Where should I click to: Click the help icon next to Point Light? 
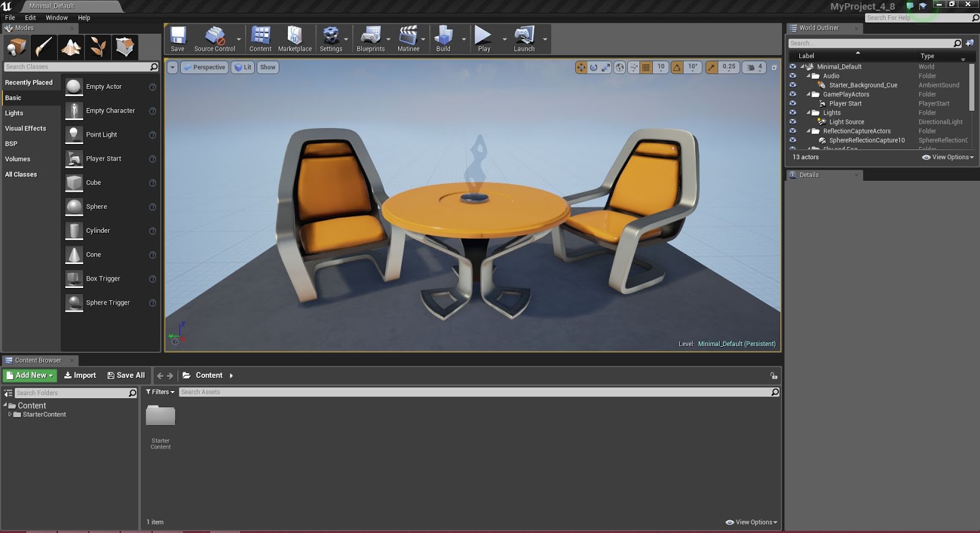[x=153, y=135]
